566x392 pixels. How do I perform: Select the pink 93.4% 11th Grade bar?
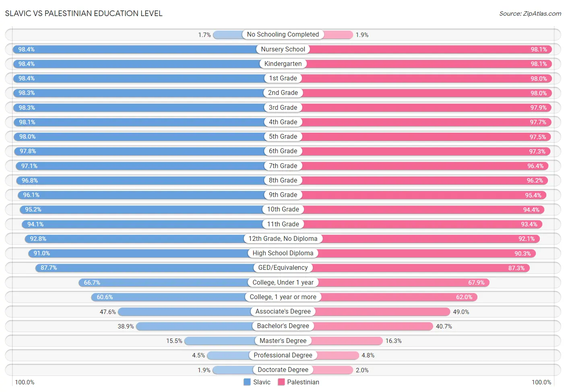click(413, 224)
